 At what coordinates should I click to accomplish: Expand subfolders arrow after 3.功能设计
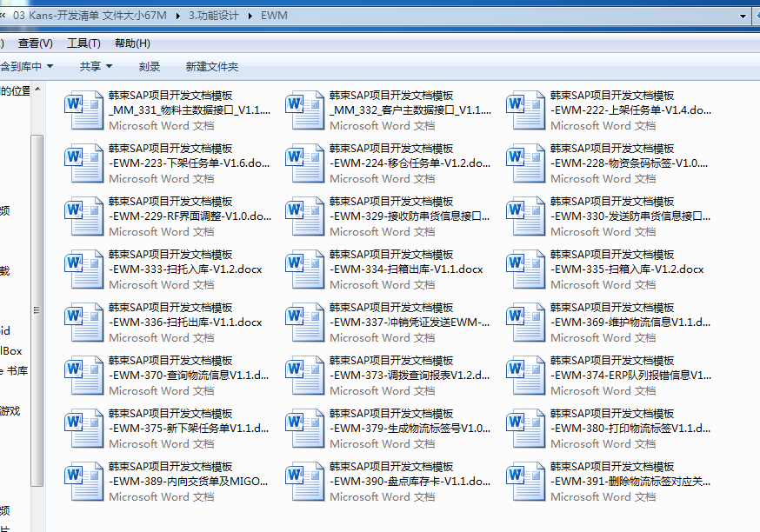[250, 16]
